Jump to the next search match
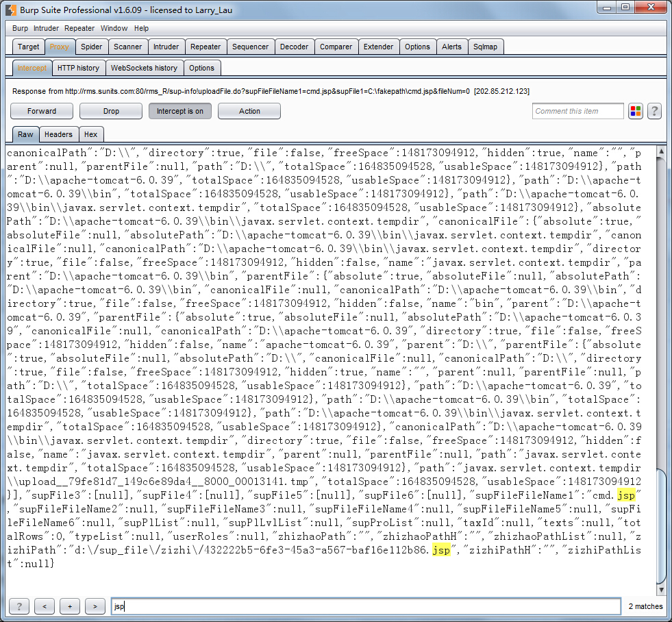This screenshot has height=622, width=672. click(x=95, y=606)
